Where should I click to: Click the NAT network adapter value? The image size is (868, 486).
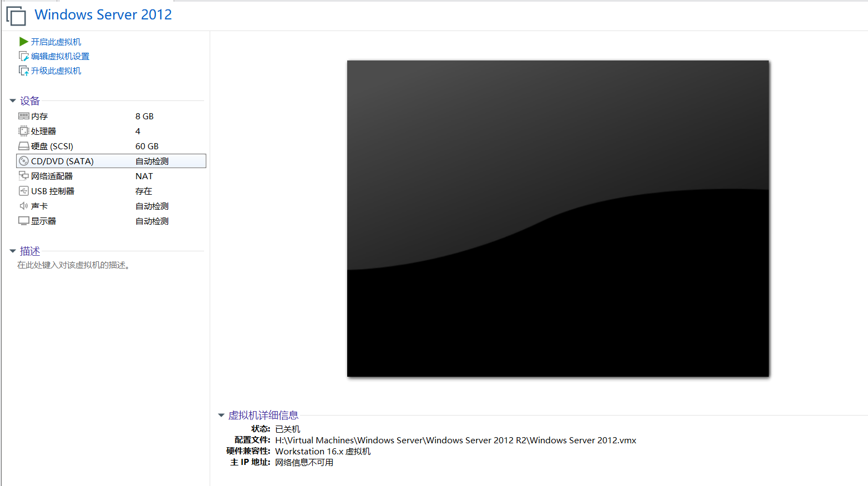point(144,176)
